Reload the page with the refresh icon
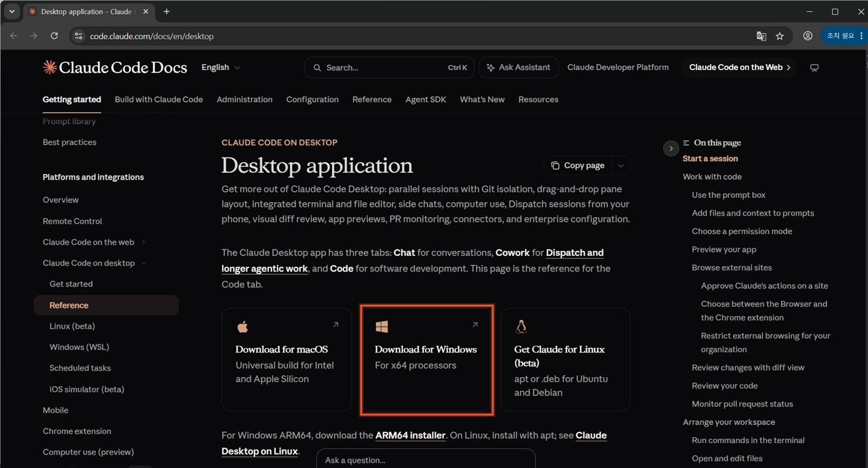This screenshot has height=468, width=868. click(54, 36)
